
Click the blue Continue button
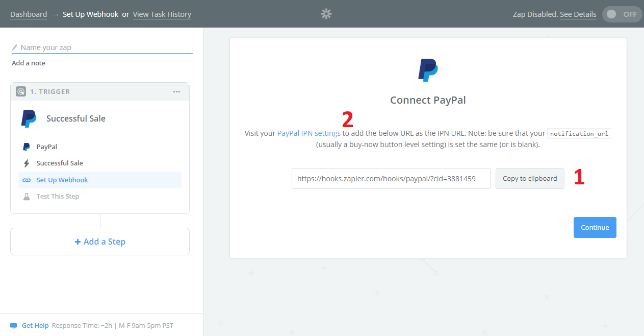pos(595,227)
